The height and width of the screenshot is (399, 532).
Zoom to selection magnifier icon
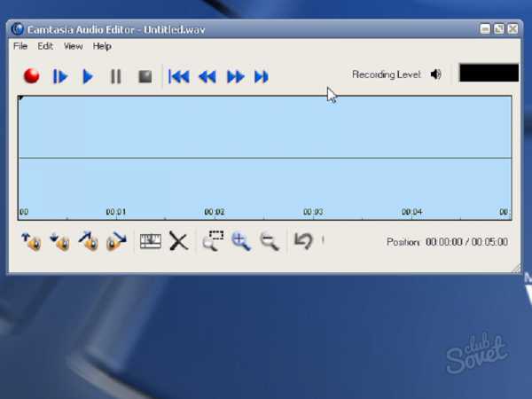[x=213, y=241]
